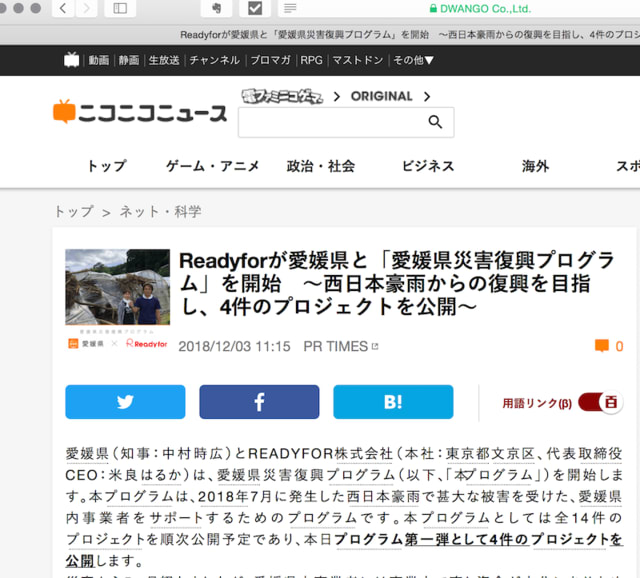640x578 pixels.
Task: Click the 西日本豪雨 term link in article
Action: coord(383,497)
